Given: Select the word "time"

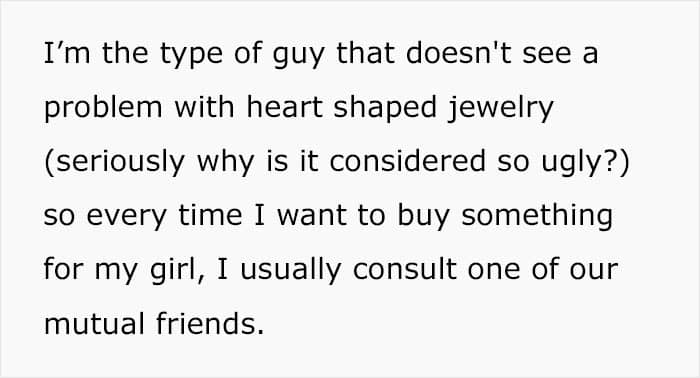Looking at the screenshot, I should pyautogui.click(x=210, y=215).
